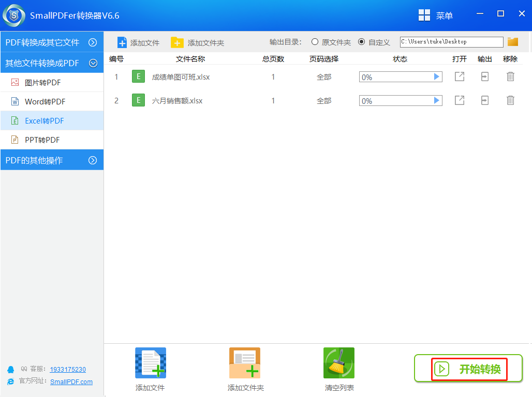Open the output folder icon for 成绩单图可班.xlsx
The height and width of the screenshot is (397, 532).
pyautogui.click(x=484, y=77)
